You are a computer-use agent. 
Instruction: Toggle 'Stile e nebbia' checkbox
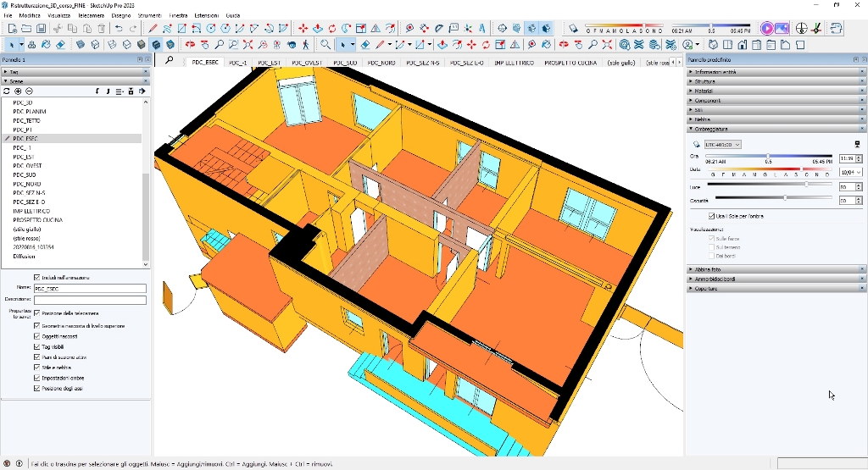(x=37, y=368)
